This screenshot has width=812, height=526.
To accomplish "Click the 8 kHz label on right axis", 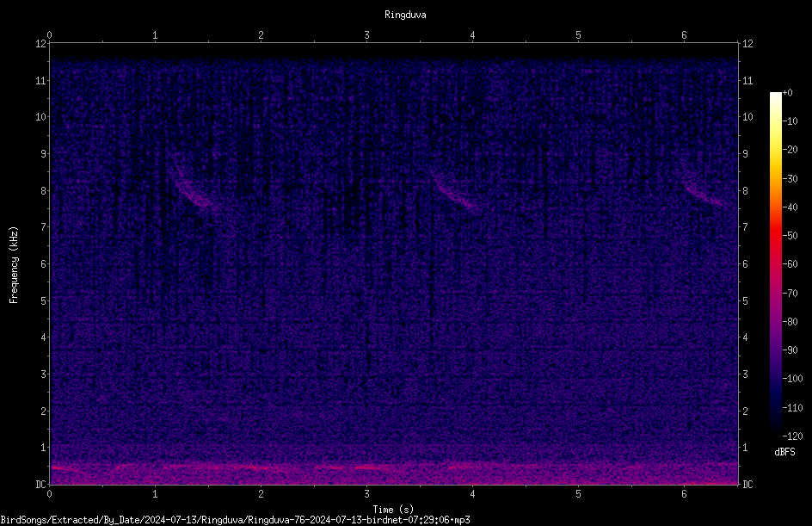I will [x=745, y=191].
